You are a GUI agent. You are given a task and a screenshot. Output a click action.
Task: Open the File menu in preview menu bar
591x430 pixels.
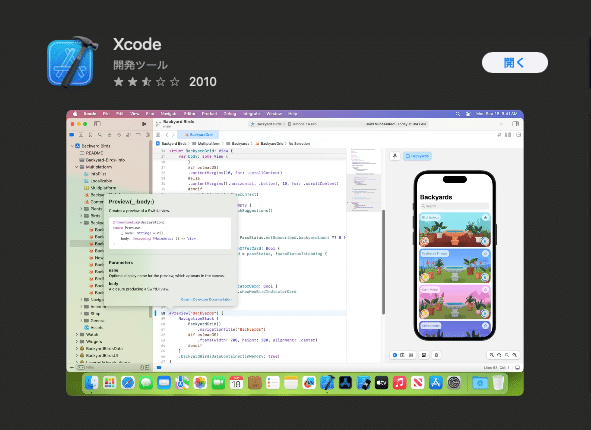[x=106, y=114]
